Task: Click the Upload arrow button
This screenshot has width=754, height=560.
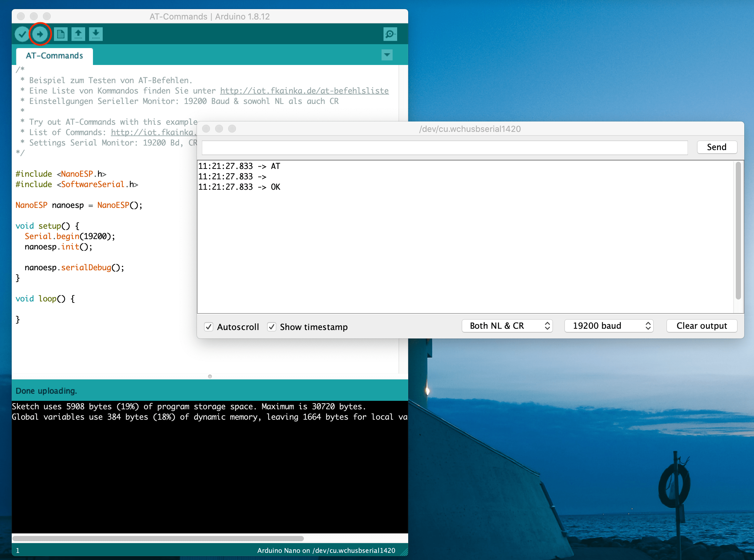Action: [x=40, y=34]
